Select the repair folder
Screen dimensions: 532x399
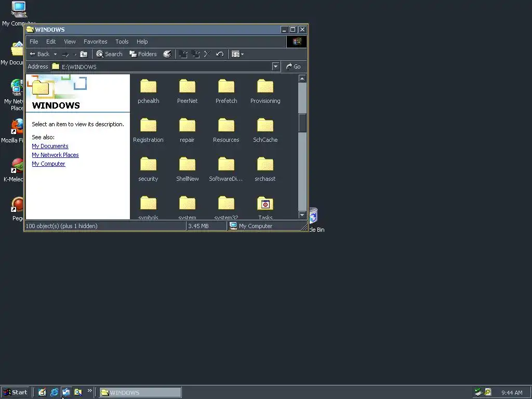[x=187, y=130]
